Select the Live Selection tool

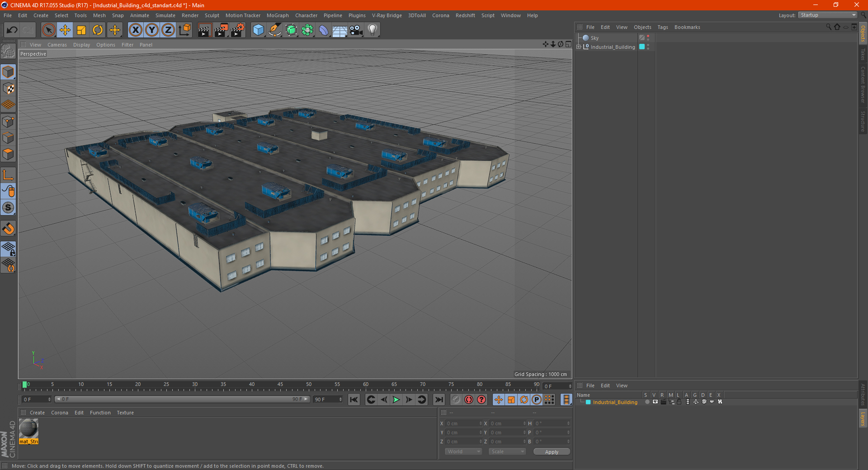(x=48, y=30)
